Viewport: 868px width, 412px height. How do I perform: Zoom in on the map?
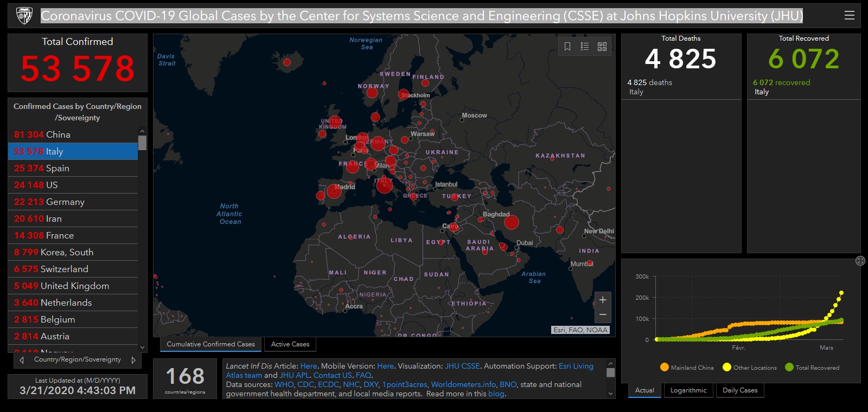tap(603, 300)
